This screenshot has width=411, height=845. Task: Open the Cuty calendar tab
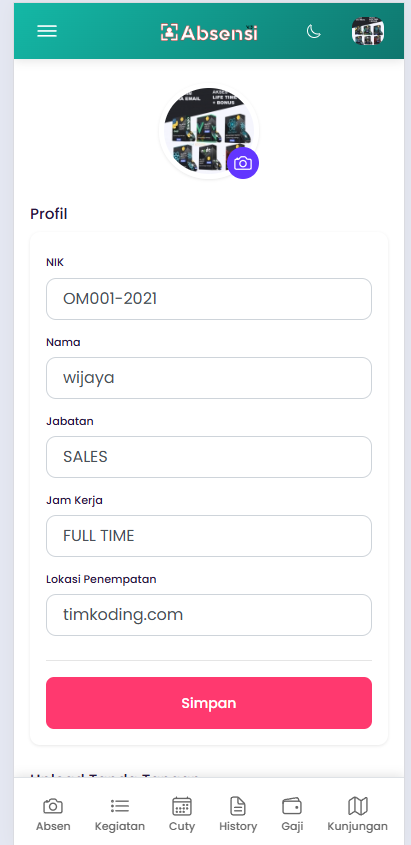[x=182, y=814]
